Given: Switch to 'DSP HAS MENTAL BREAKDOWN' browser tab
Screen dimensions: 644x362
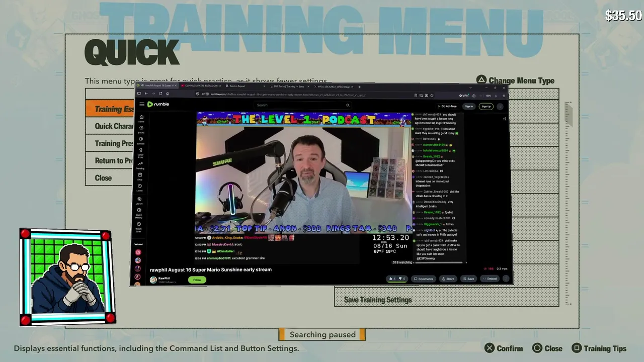Looking at the screenshot, I should pyautogui.click(x=201, y=86).
